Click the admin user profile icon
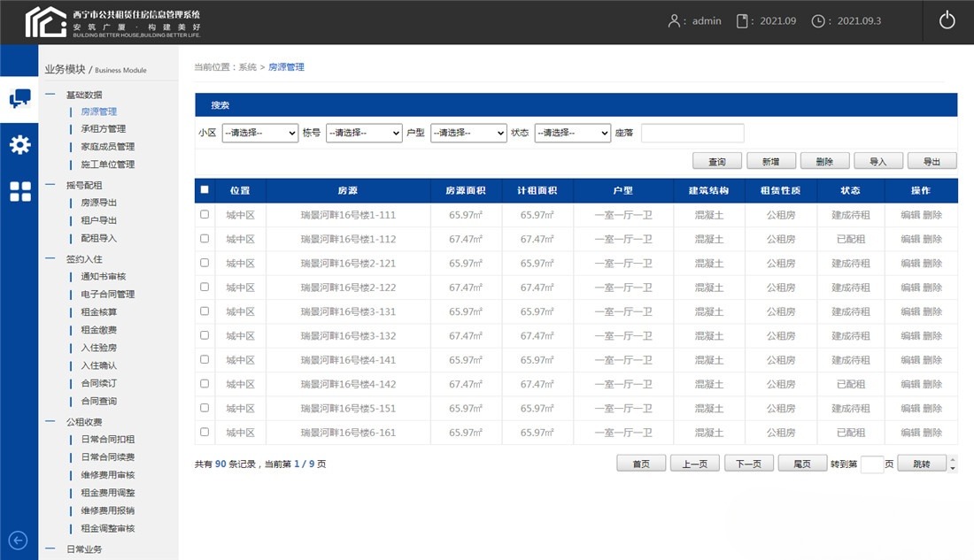 [675, 20]
